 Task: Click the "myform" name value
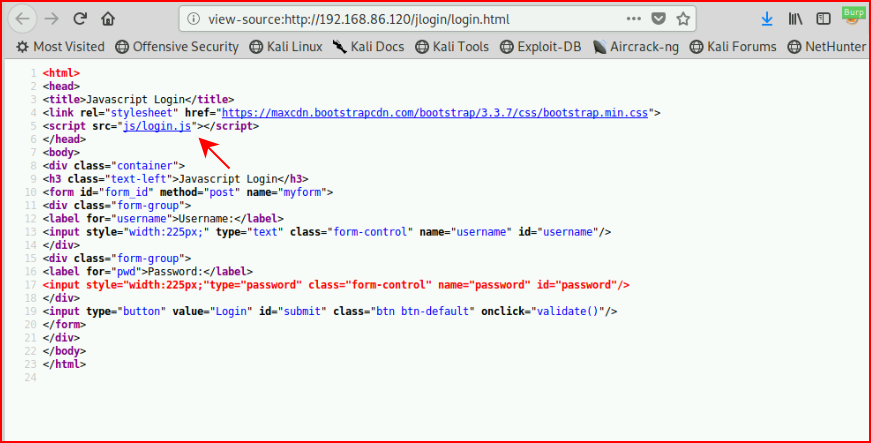[x=302, y=193]
